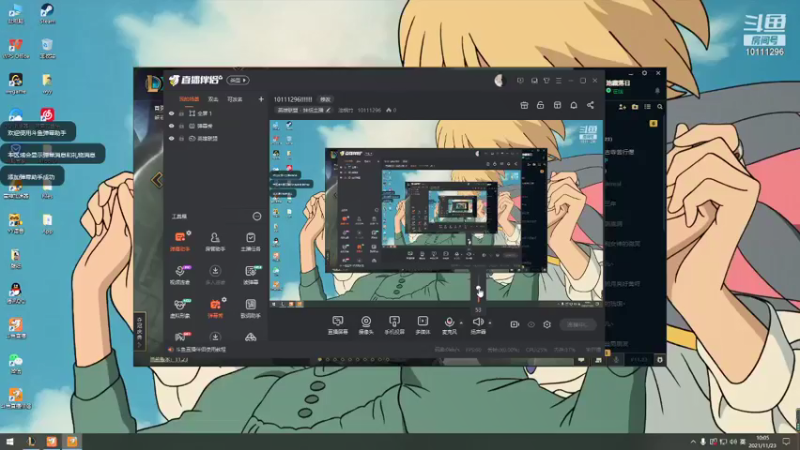Open the tutorial link at the toolbox bottom

(200, 349)
